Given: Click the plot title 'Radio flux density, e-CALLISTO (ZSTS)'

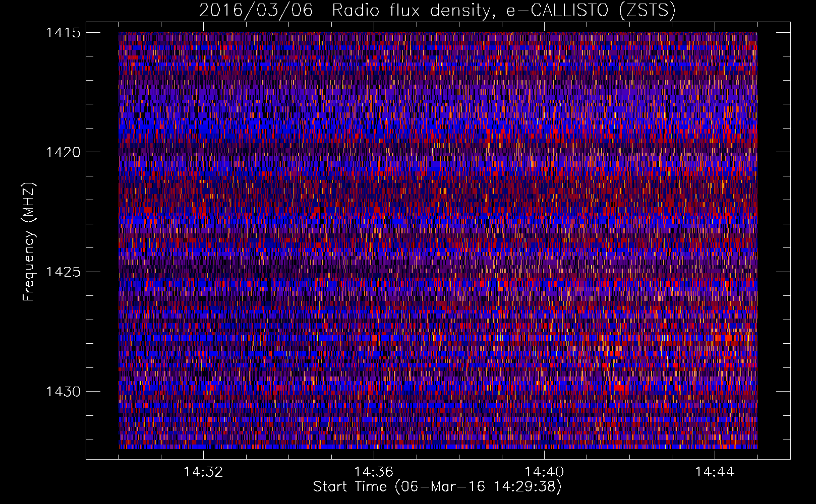Looking at the screenshot, I should coord(503,10).
